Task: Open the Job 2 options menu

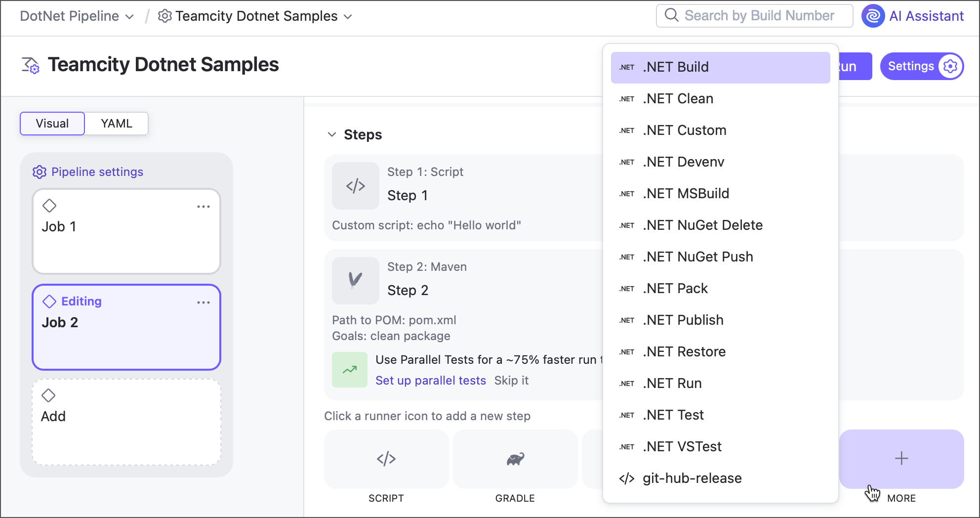Action: [x=204, y=302]
